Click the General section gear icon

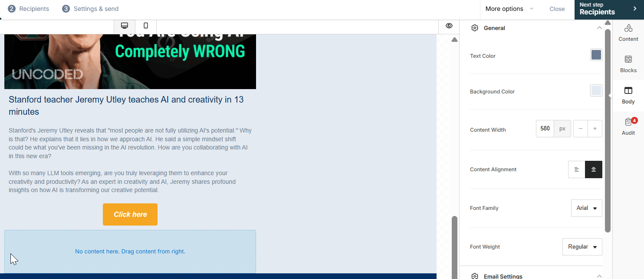[x=475, y=28]
